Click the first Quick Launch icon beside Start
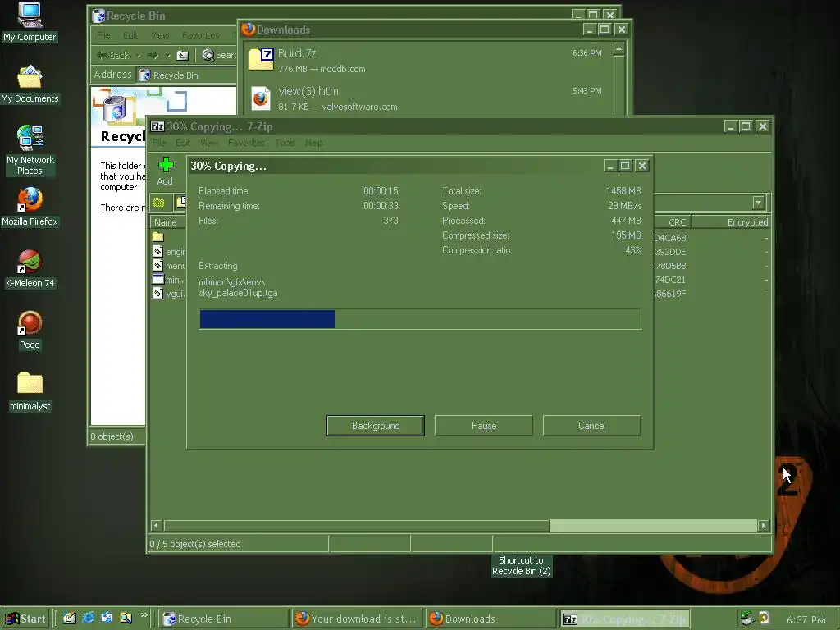840x630 pixels. [x=70, y=618]
